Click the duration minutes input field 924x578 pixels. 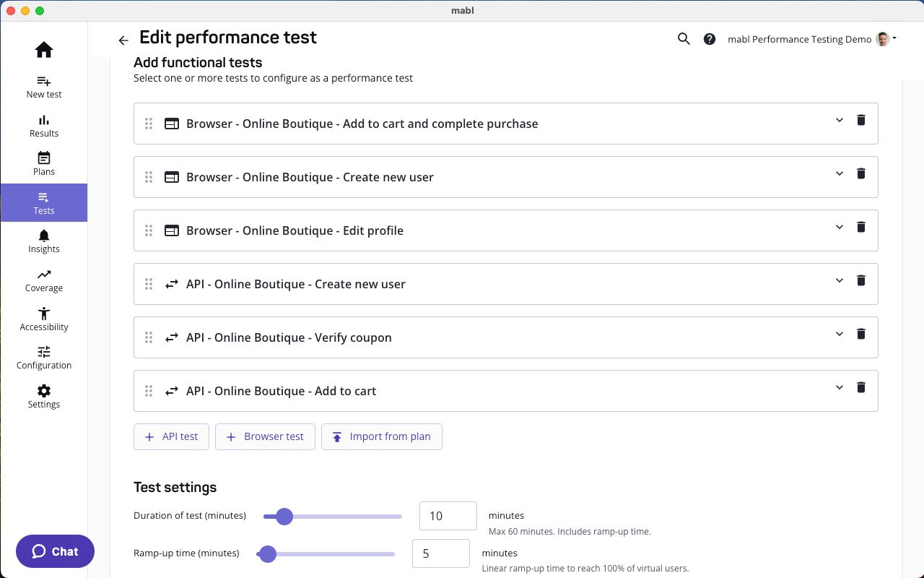click(448, 515)
